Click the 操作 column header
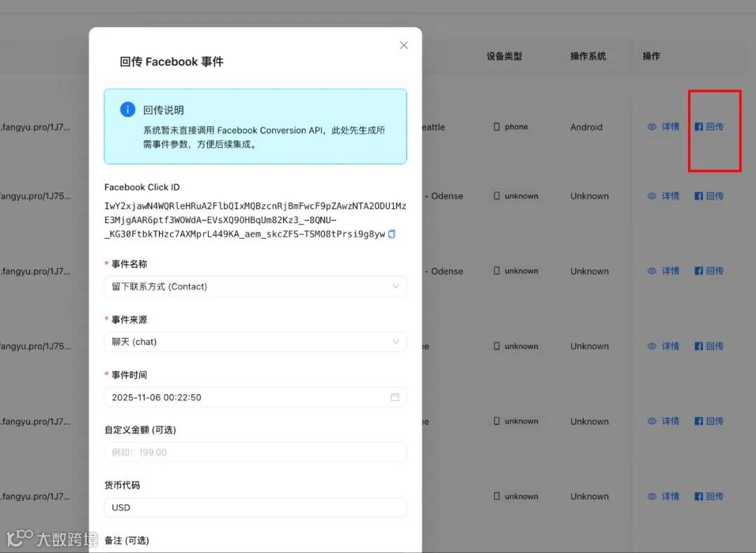This screenshot has width=756, height=553. tap(652, 57)
